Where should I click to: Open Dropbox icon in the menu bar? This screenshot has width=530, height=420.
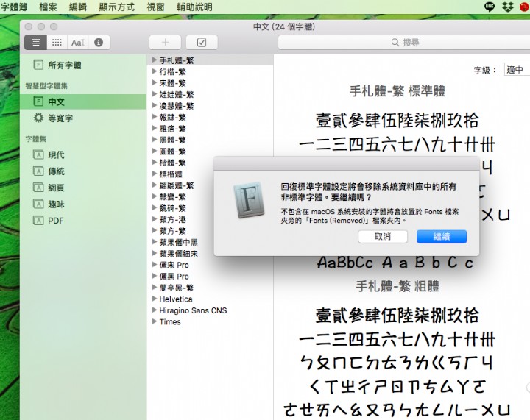click(x=507, y=7)
